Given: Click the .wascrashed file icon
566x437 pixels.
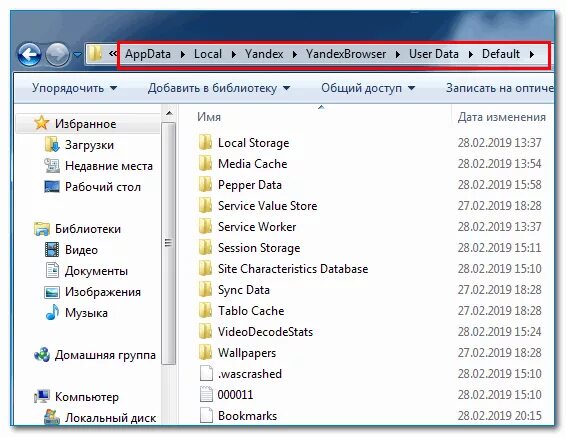Looking at the screenshot, I should pos(206,373).
